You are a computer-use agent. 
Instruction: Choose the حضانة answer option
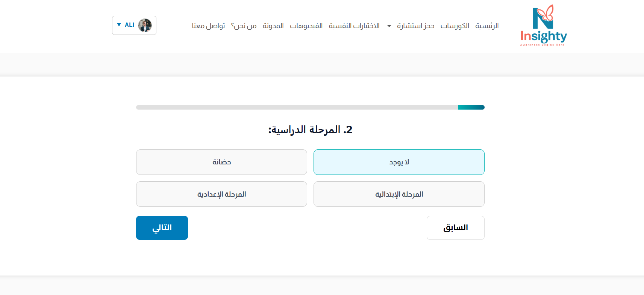[x=221, y=162]
